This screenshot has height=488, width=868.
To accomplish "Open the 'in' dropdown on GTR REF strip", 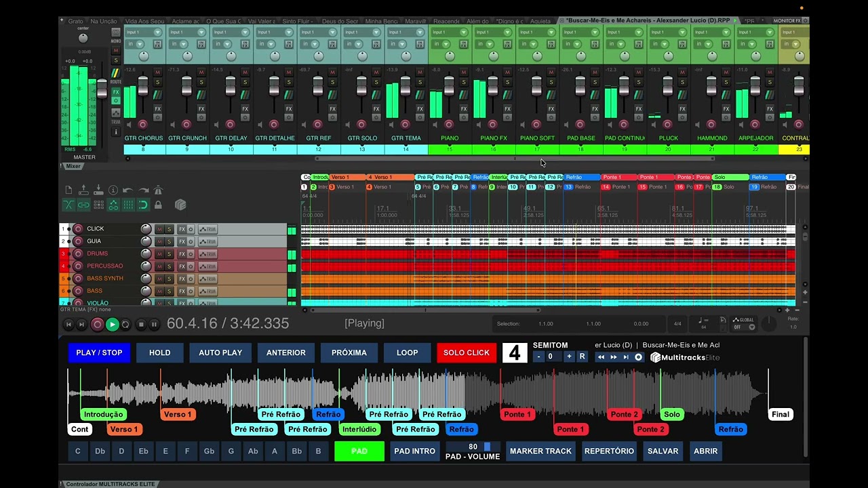I will click(310, 44).
